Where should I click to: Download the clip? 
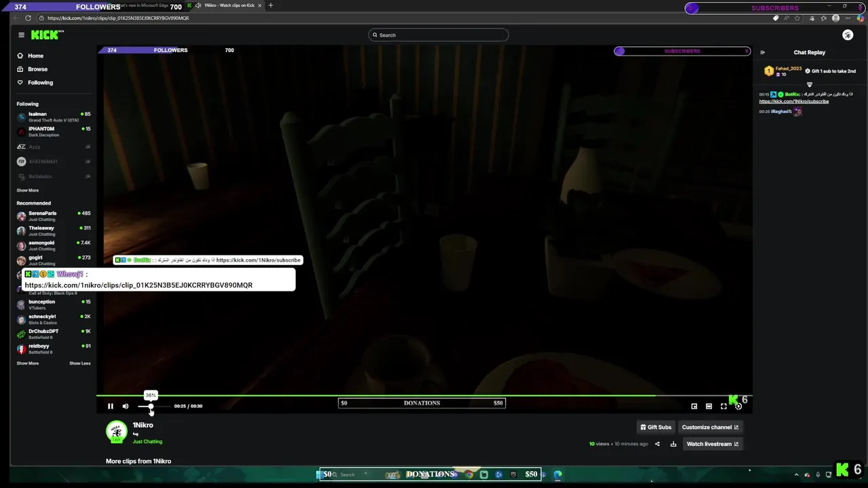coord(673,444)
